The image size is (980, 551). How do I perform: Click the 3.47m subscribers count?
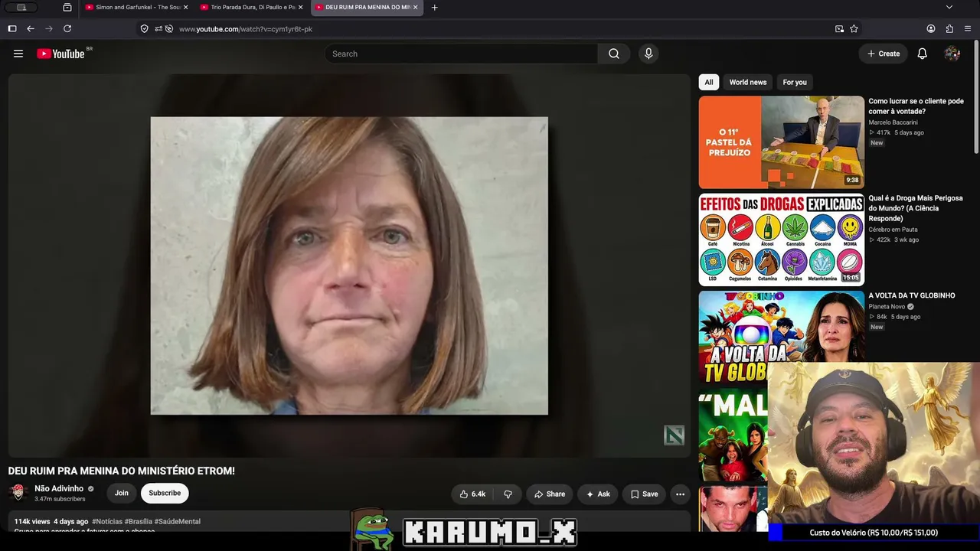pyautogui.click(x=60, y=499)
